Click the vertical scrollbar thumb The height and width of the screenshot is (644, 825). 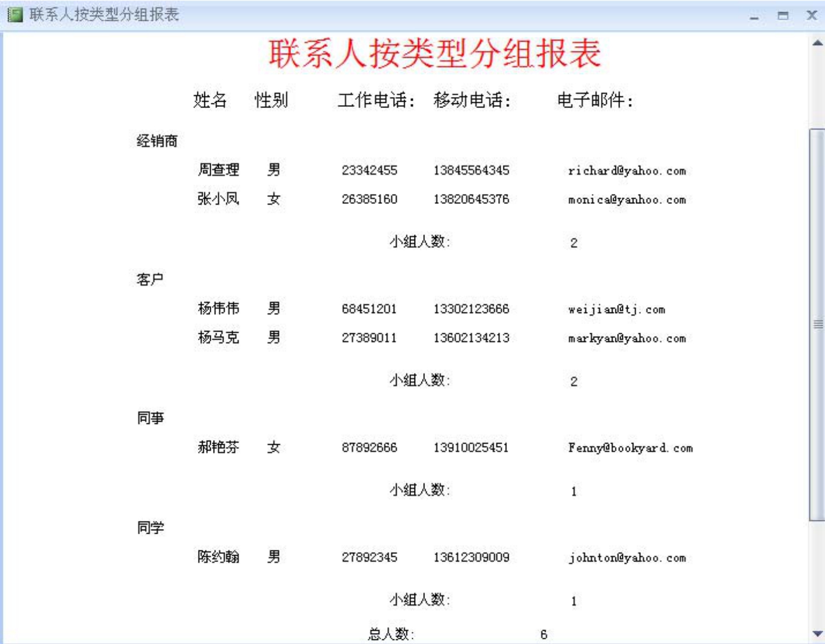coord(817,324)
